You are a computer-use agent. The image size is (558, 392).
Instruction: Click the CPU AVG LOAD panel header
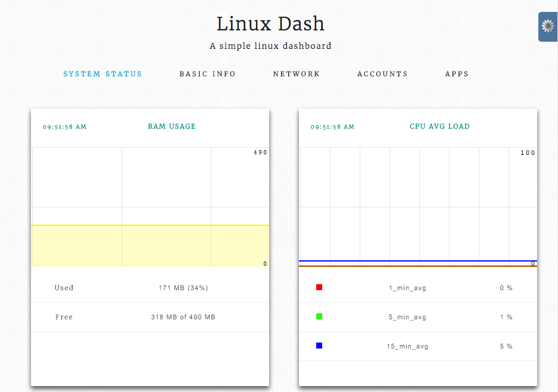(439, 126)
